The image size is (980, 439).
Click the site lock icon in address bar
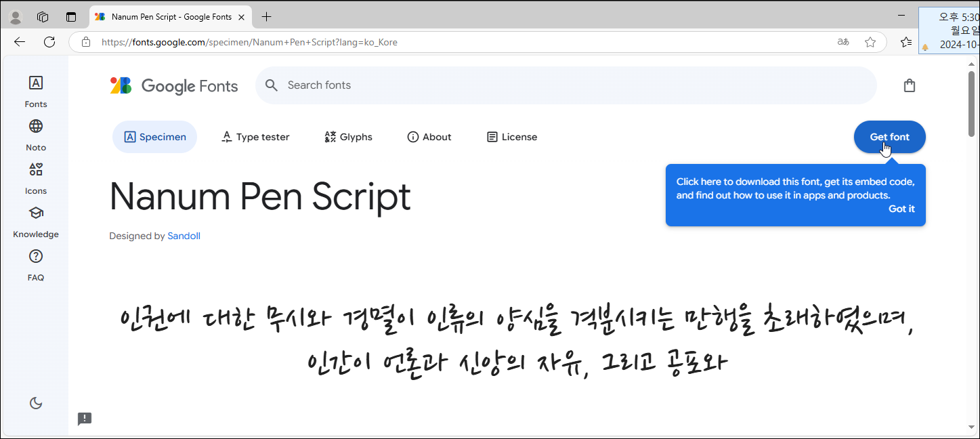[x=85, y=42]
